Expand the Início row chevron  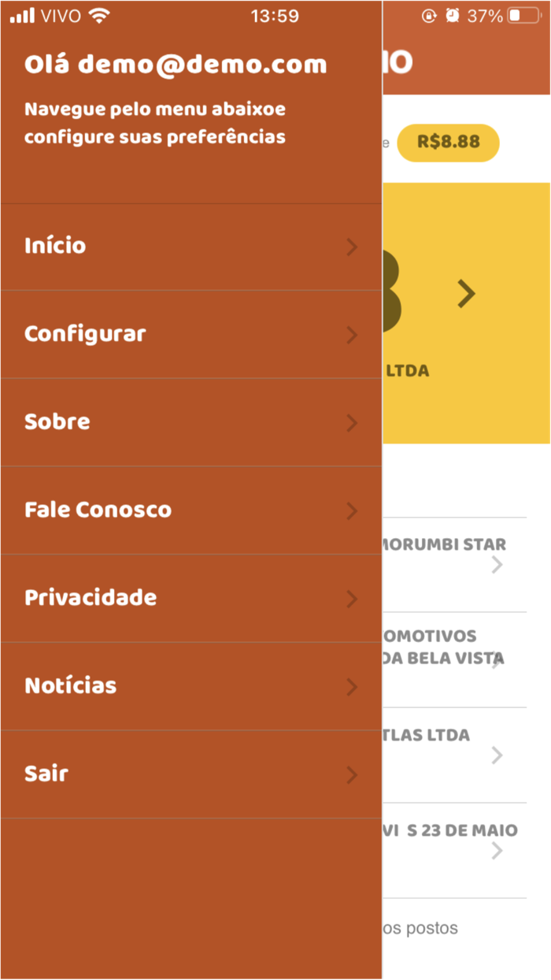[352, 247]
